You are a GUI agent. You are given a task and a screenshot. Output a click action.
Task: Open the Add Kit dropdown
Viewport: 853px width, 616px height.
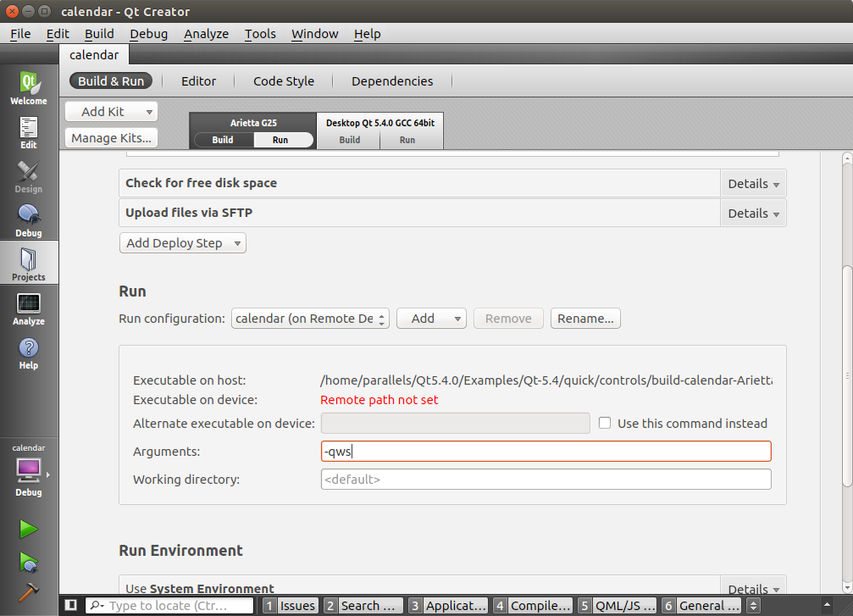(x=112, y=112)
